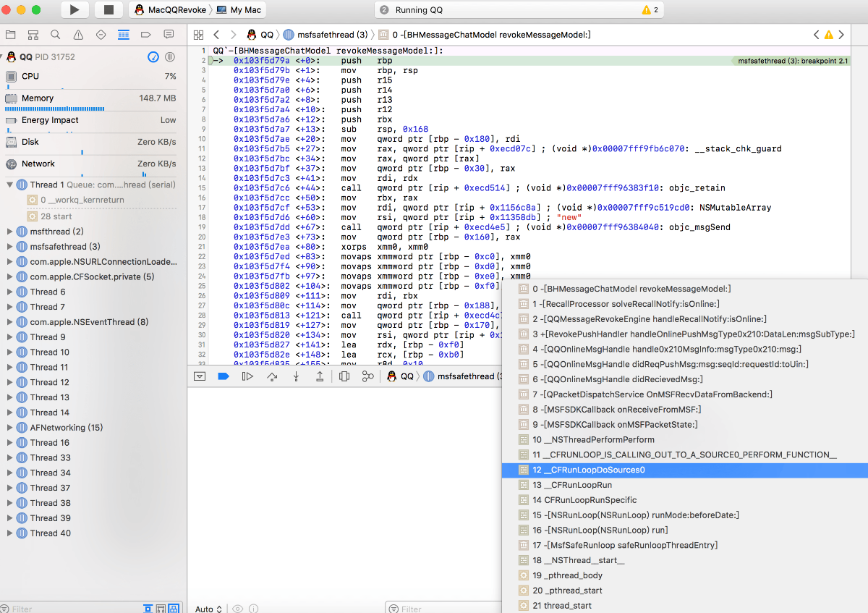Choose frame 7 QPacketDispatchService in stack menu

point(651,394)
